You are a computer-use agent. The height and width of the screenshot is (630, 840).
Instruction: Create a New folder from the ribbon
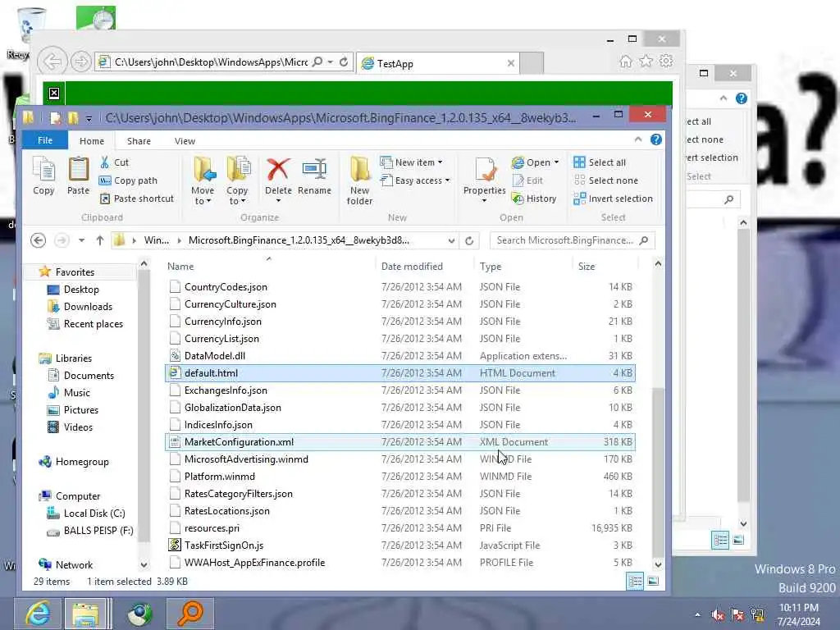(x=359, y=180)
